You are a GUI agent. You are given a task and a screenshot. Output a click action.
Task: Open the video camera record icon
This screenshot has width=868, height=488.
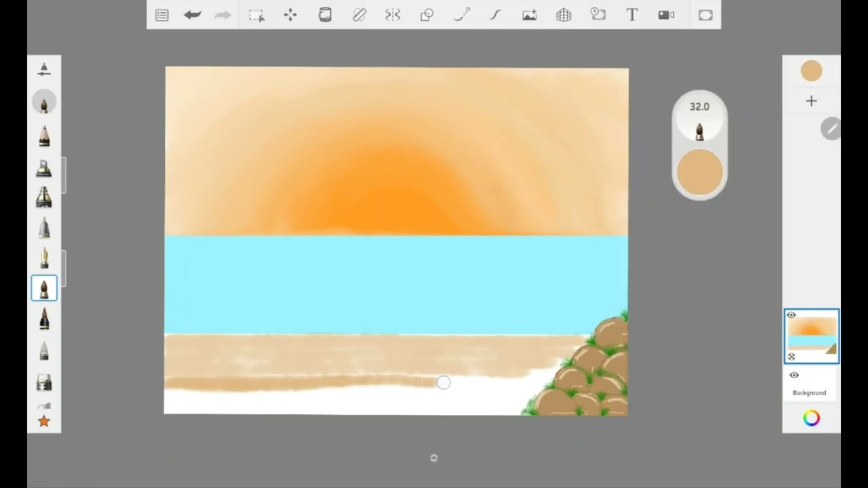(x=666, y=15)
